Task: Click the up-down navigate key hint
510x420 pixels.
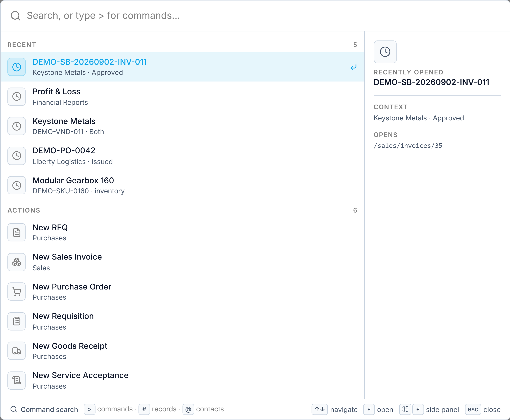Action: [320, 409]
